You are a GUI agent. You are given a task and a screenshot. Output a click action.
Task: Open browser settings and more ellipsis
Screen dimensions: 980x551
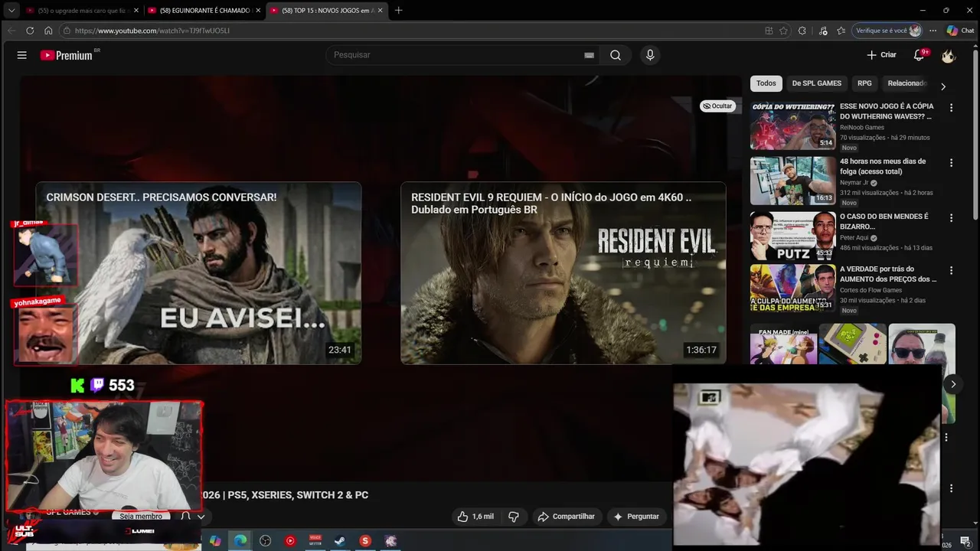click(933, 31)
